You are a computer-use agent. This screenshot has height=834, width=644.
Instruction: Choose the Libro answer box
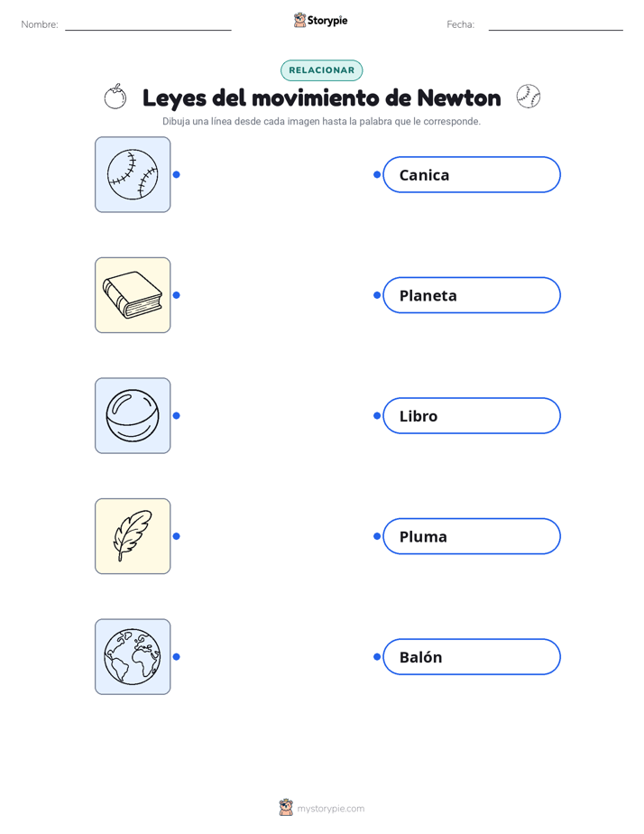click(x=472, y=415)
